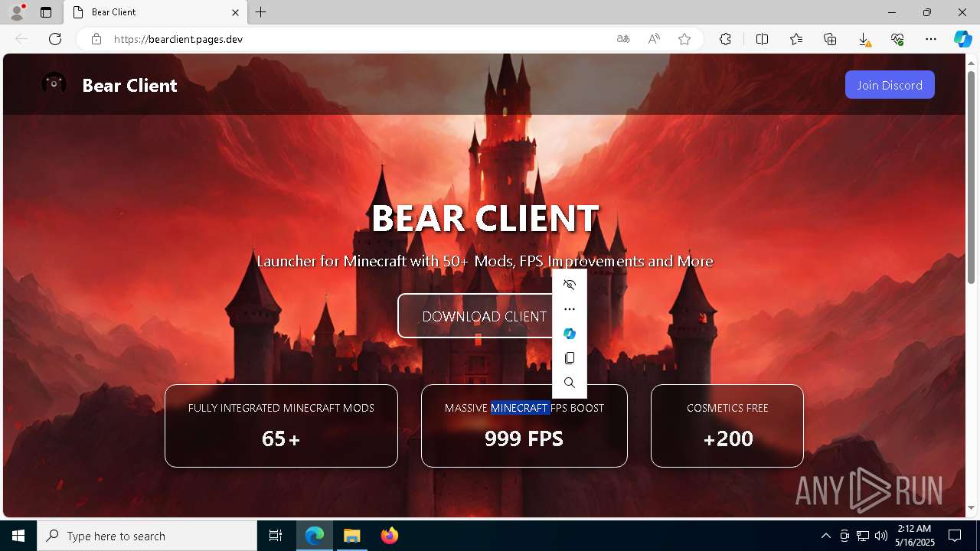Click 'FULLY INTEGRATED MINECRAFT MODS' label
The image size is (980, 551).
[x=281, y=408]
